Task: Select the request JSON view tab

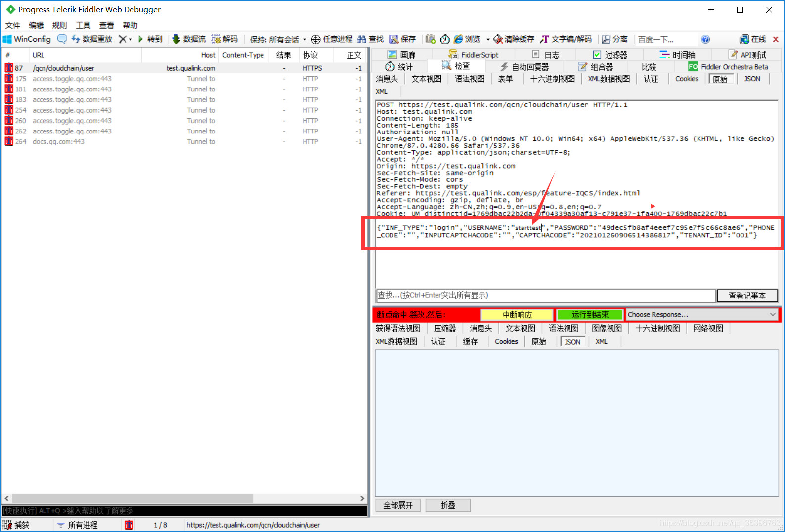Action: [x=752, y=79]
